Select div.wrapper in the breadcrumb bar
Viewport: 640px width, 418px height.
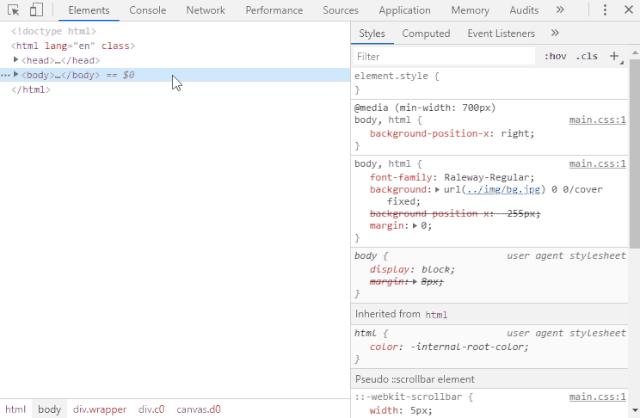(x=100, y=409)
